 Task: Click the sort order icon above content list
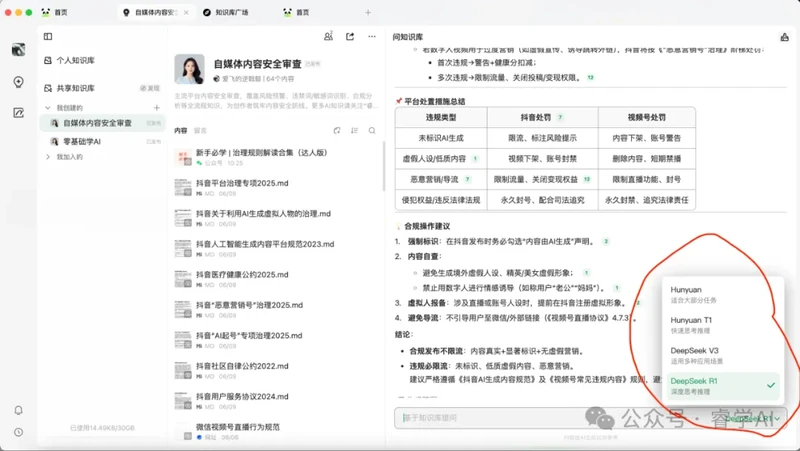point(355,131)
